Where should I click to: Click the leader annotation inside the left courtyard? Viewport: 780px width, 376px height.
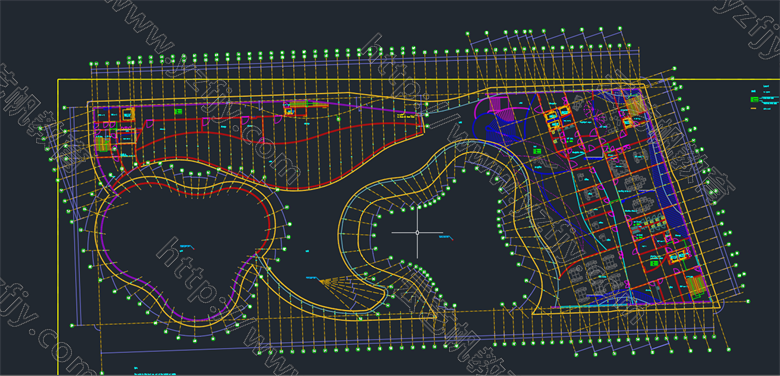point(187,247)
